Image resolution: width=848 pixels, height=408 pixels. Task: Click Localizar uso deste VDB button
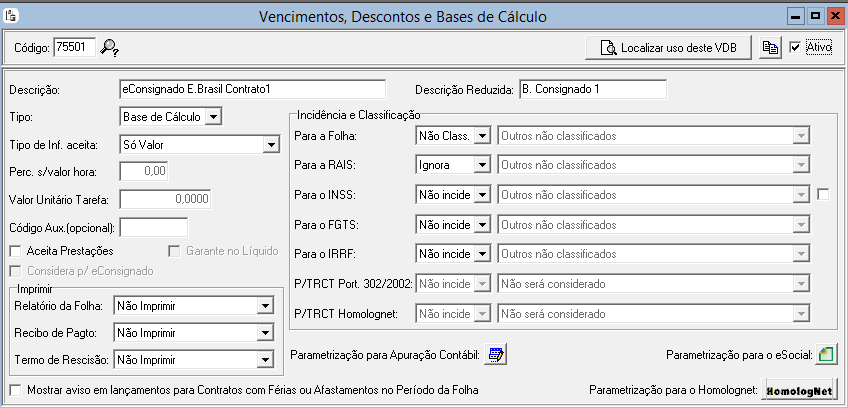coord(668,48)
